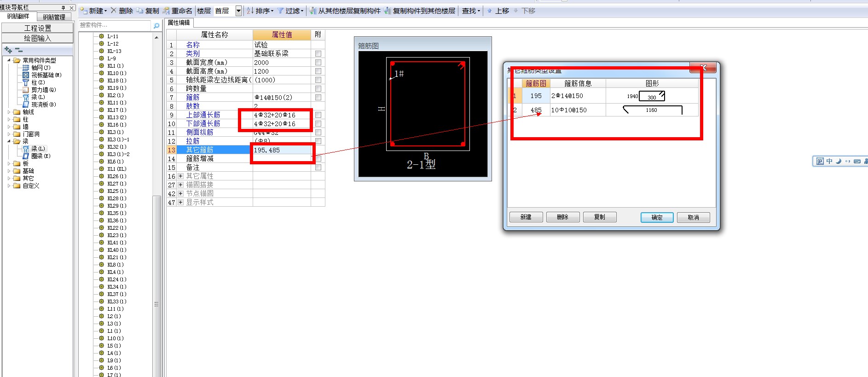This screenshot has height=377, width=868.
Task: Click 复制构件到其他楼层 toolbar button
Action: 420,11
